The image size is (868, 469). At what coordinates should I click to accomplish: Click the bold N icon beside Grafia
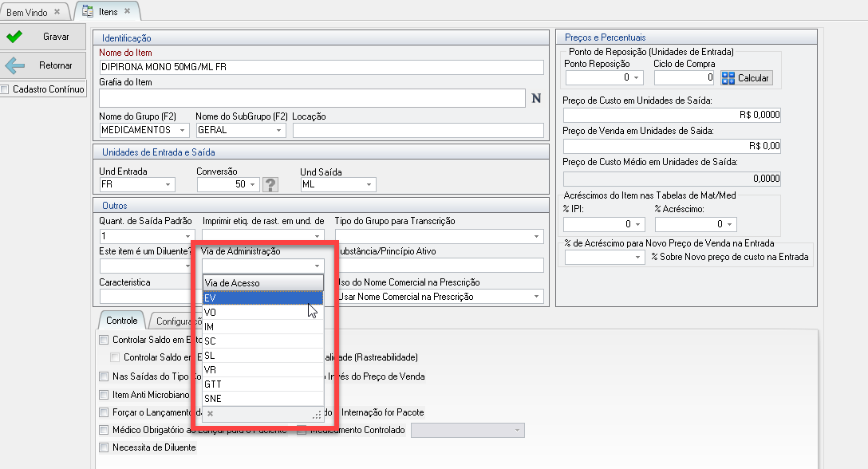(536, 98)
